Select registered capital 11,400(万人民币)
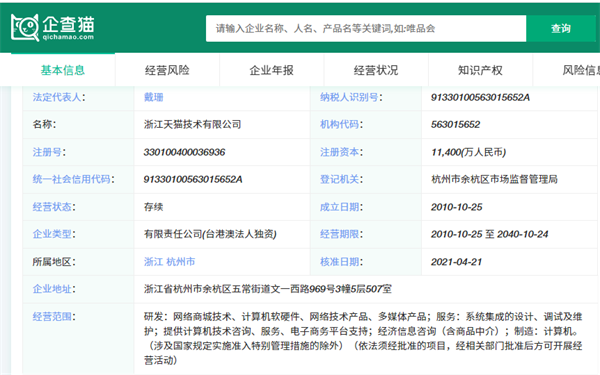Screen dimensions: 600x375 pyautogui.click(x=468, y=152)
